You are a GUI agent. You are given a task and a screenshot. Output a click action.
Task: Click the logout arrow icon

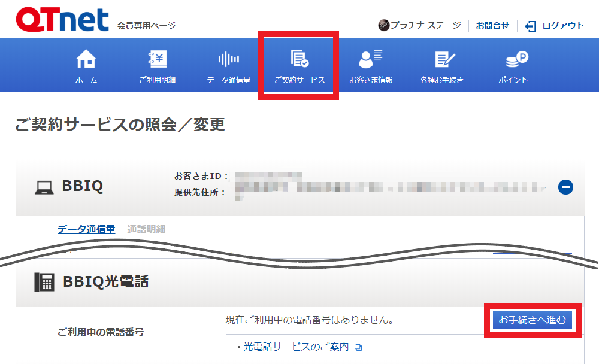tap(530, 26)
